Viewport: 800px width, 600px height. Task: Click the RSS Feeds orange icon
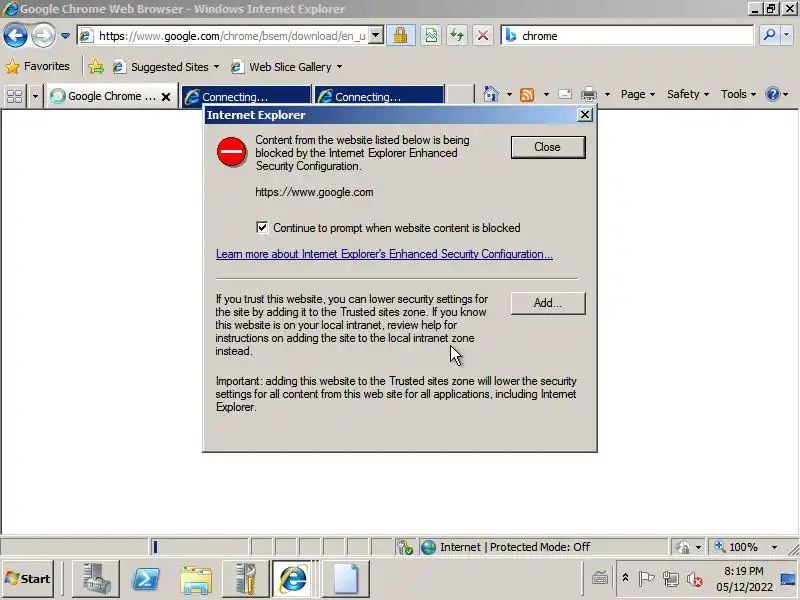pyautogui.click(x=527, y=94)
